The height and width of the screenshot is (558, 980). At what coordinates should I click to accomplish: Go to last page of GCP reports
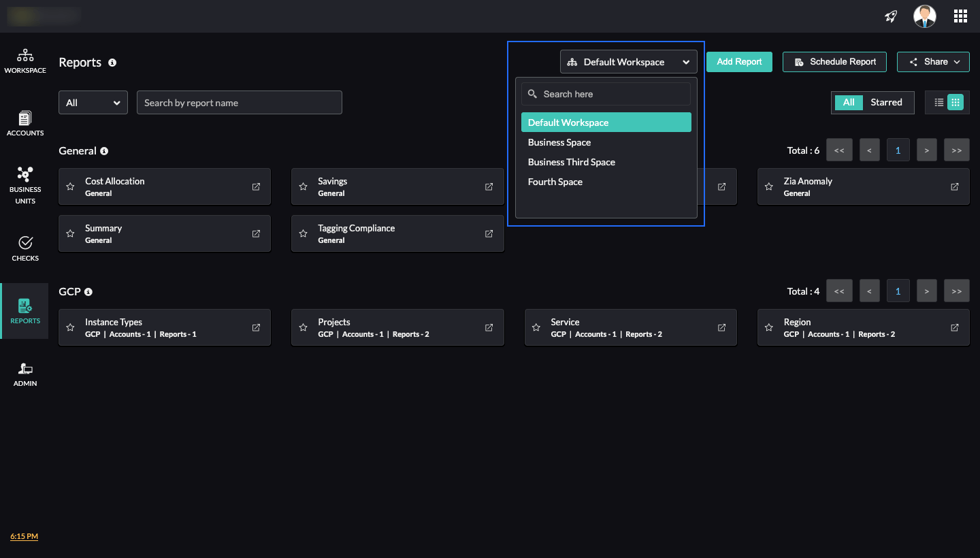(x=956, y=291)
